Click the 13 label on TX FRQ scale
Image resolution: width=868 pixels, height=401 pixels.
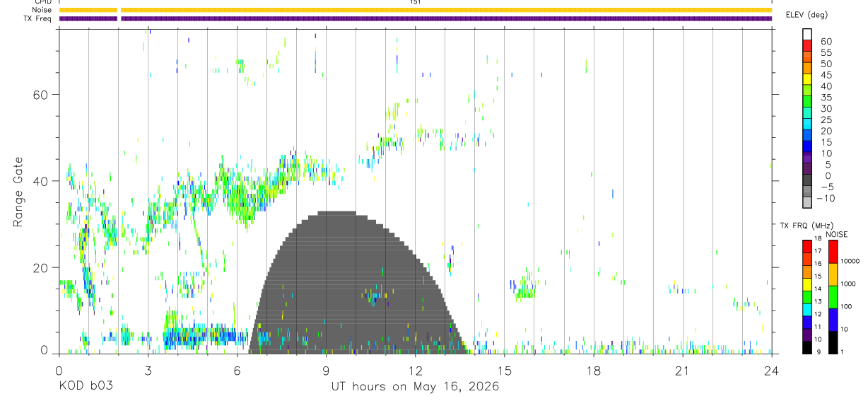coord(818,302)
